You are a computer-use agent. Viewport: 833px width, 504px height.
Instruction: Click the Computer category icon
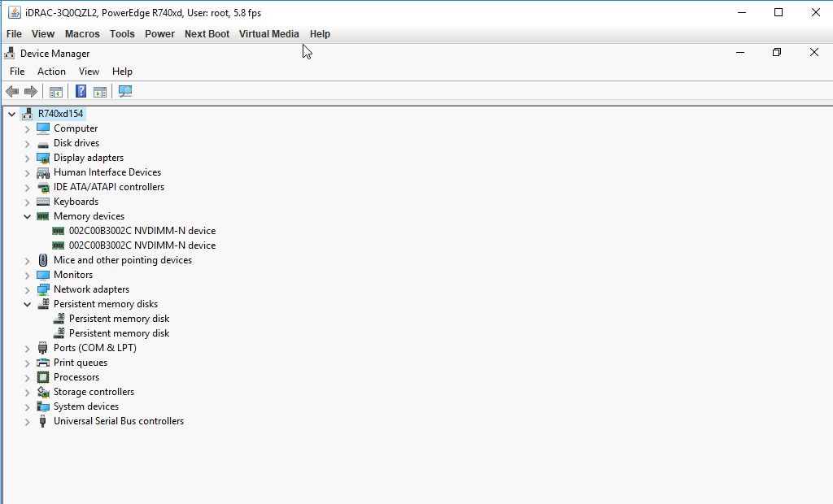(43, 128)
